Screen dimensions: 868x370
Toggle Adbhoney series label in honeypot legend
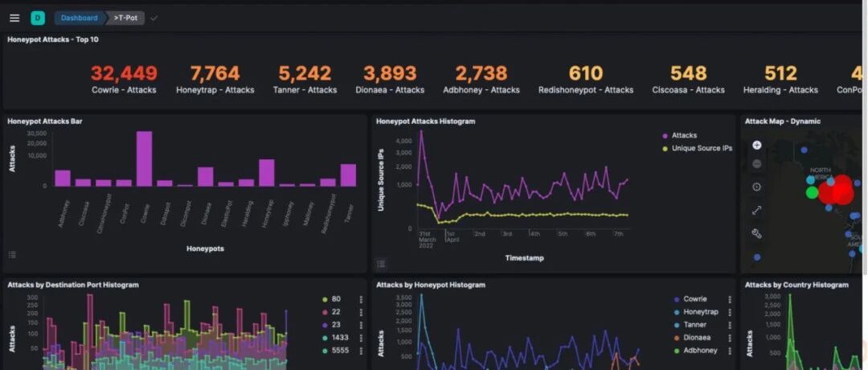pyautogui.click(x=700, y=350)
